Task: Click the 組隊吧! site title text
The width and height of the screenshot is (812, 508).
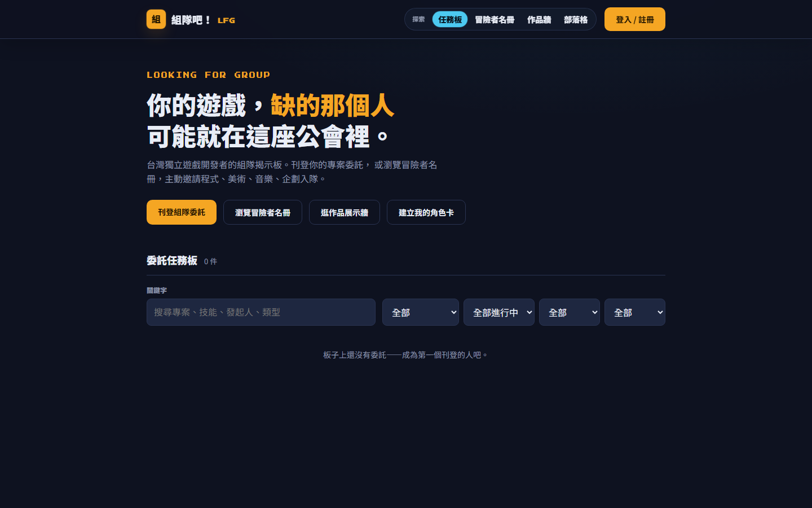Action: [191, 20]
